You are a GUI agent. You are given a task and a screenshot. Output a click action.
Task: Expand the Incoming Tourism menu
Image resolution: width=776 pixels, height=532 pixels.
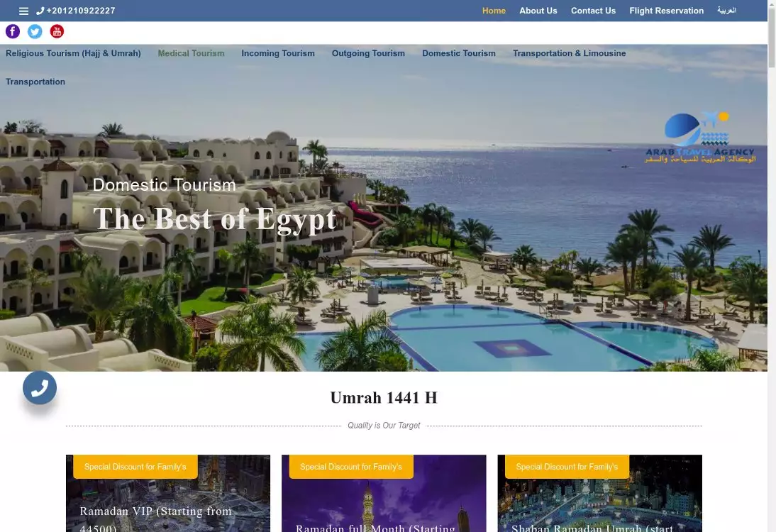click(x=277, y=53)
